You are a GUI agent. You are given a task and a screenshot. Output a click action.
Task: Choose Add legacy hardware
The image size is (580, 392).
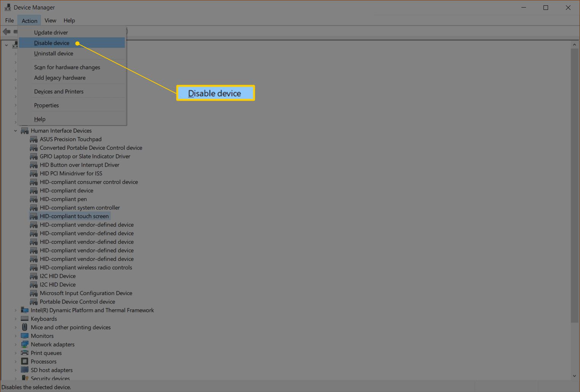pyautogui.click(x=72, y=78)
